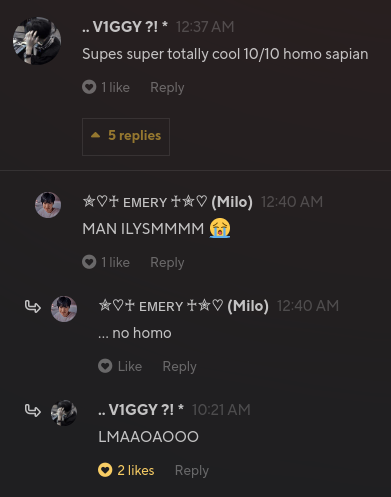The height and width of the screenshot is (497, 391).
Task: Open V1GGY's avatar on LMAAOAOOO reply
Action: click(x=64, y=413)
